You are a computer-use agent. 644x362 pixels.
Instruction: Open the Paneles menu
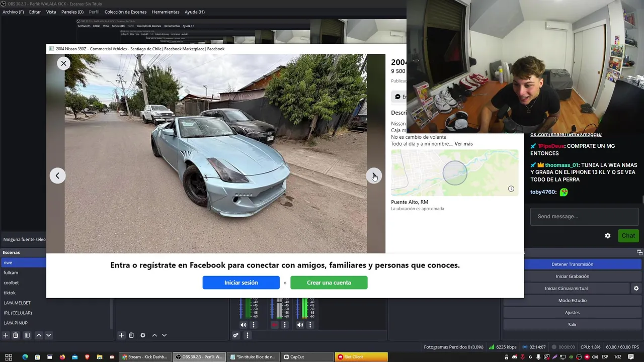point(72,12)
